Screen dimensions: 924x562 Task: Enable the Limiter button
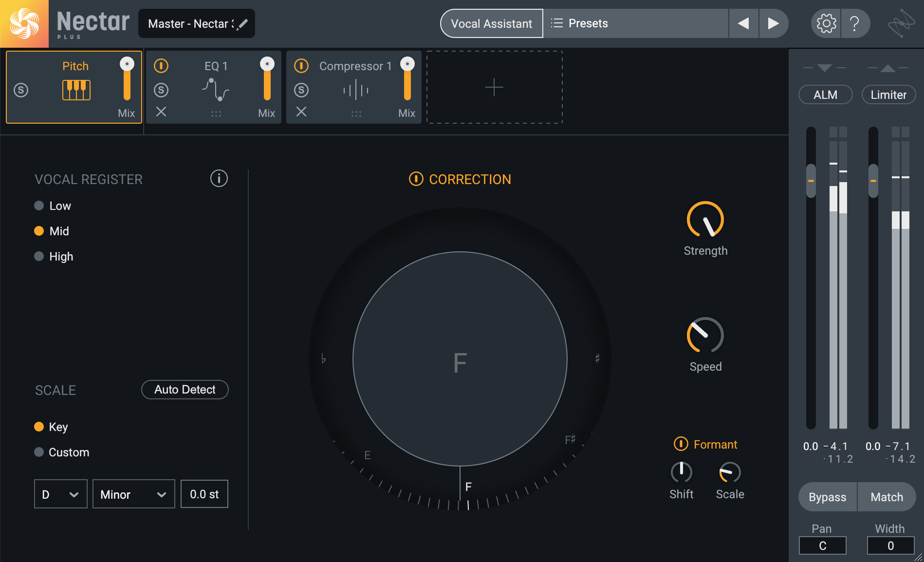click(889, 94)
